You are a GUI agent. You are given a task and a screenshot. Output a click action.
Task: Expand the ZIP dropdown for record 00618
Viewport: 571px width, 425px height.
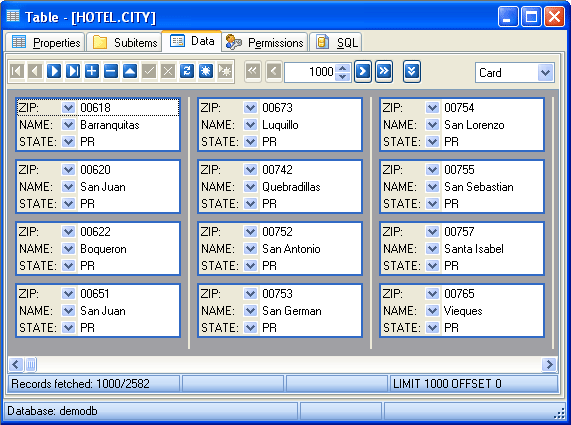click(x=68, y=108)
